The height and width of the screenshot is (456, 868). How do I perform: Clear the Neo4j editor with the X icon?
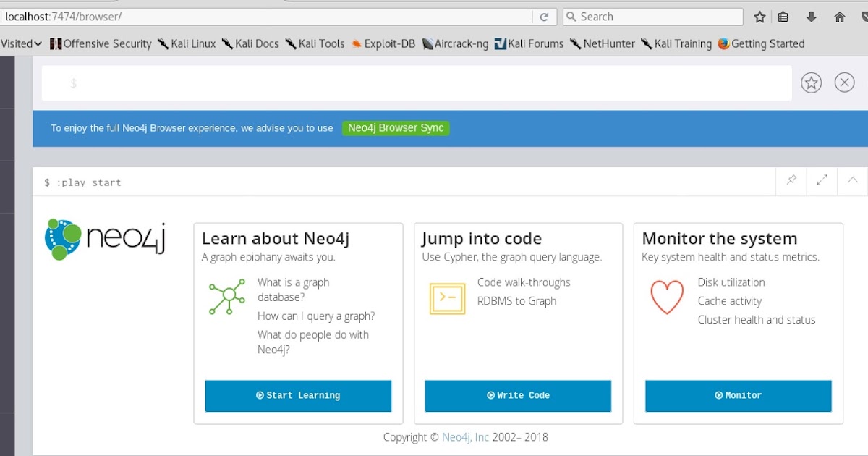[x=844, y=83]
